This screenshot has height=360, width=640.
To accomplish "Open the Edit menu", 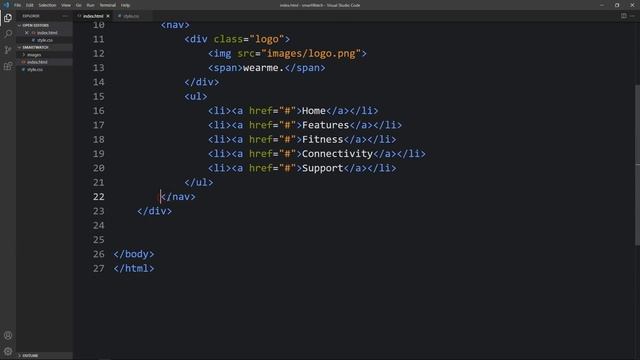I will point(30,5).
